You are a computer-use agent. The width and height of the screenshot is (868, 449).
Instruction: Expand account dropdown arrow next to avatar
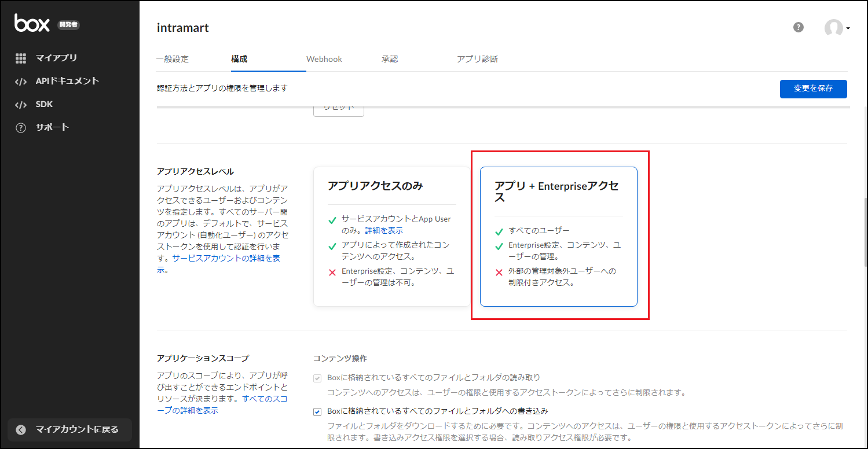848,28
